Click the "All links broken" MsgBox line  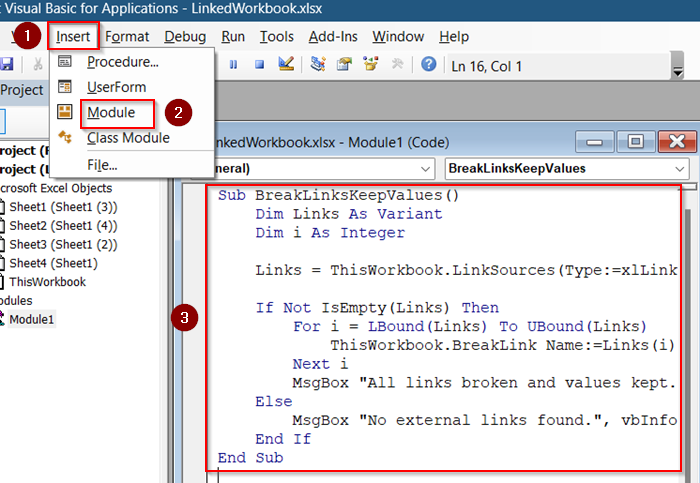click(x=485, y=383)
